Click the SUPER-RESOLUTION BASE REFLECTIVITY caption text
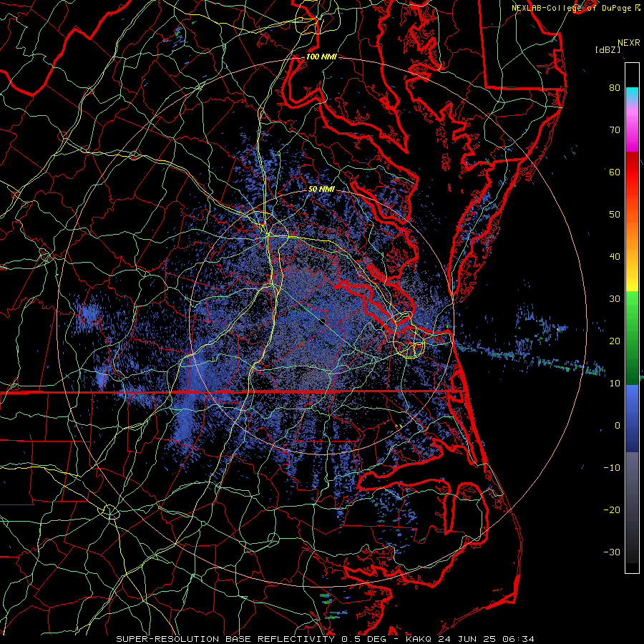The width and height of the screenshot is (644, 644). click(x=225, y=639)
